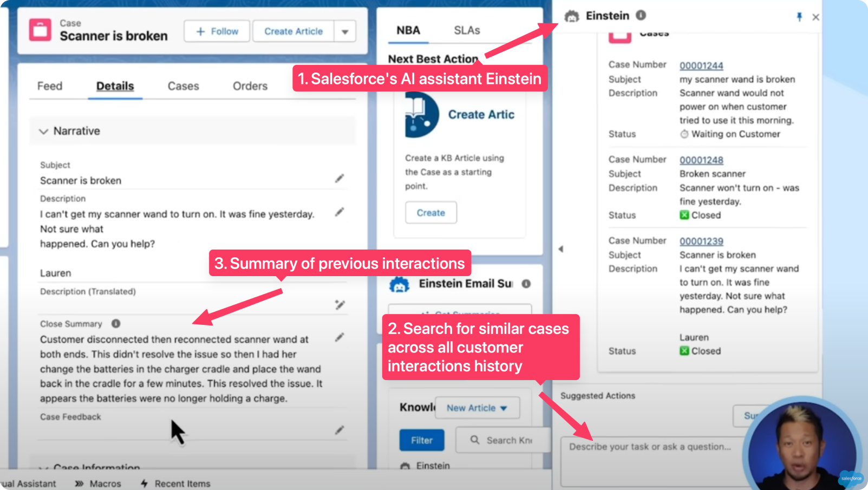This screenshot has height=490, width=868.
Task: Click the Close Summary text paragraph
Action: pos(181,369)
